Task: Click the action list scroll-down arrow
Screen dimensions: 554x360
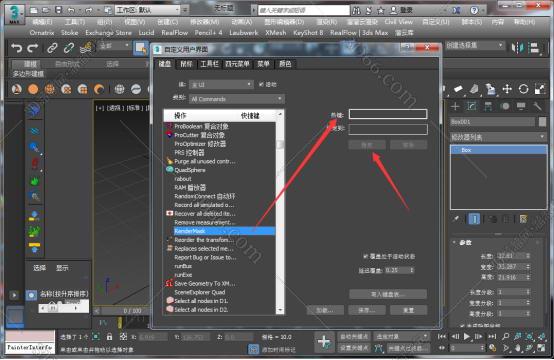Action: pos(280,311)
